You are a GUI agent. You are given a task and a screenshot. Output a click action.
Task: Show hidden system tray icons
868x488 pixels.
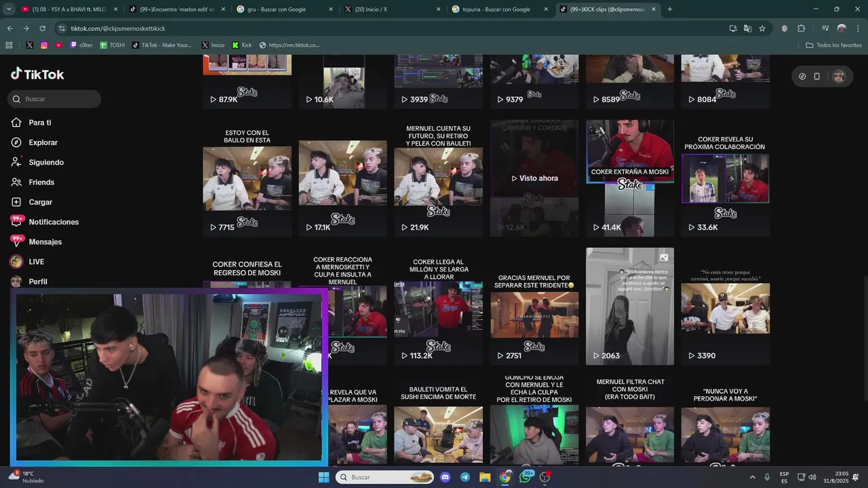coord(752,477)
